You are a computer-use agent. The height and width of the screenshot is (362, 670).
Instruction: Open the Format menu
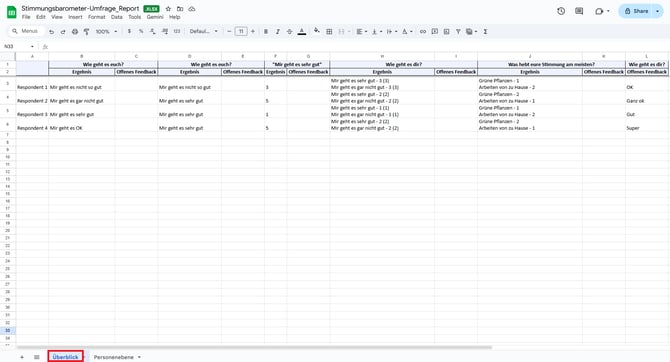(x=97, y=17)
